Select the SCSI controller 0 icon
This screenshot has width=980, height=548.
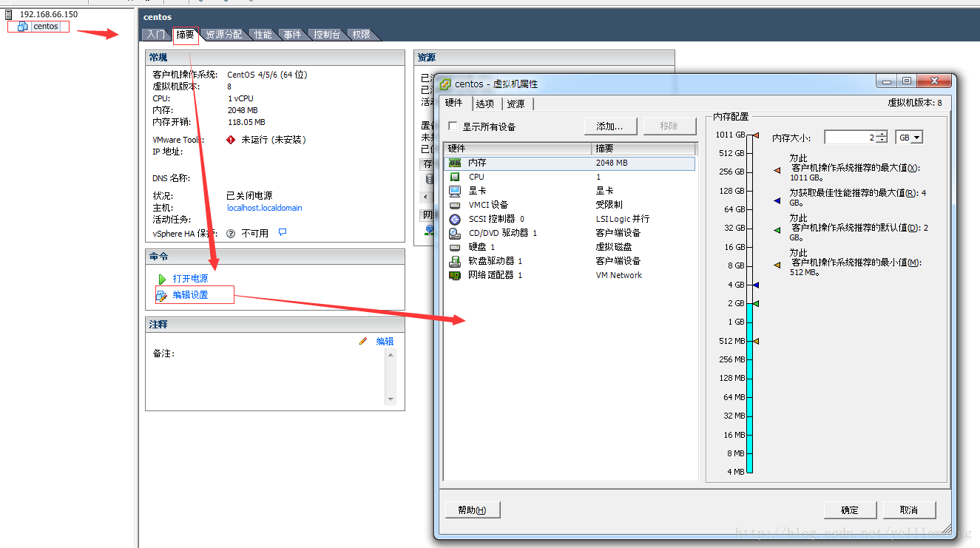pos(455,219)
